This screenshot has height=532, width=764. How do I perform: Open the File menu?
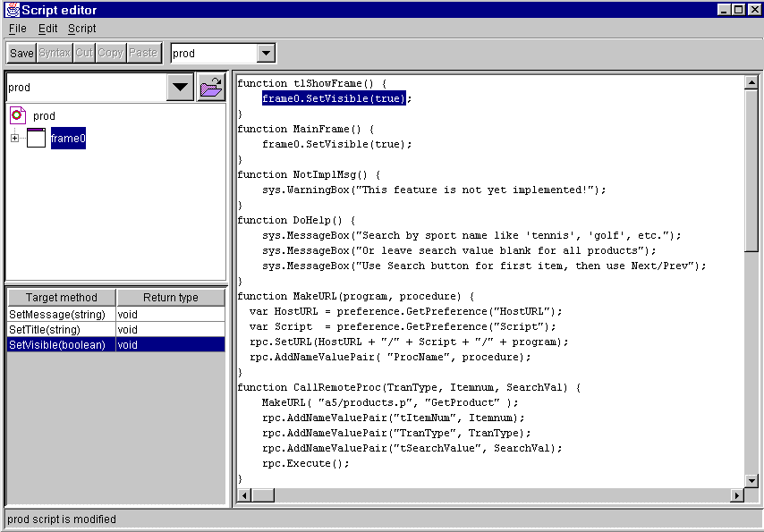click(17, 29)
